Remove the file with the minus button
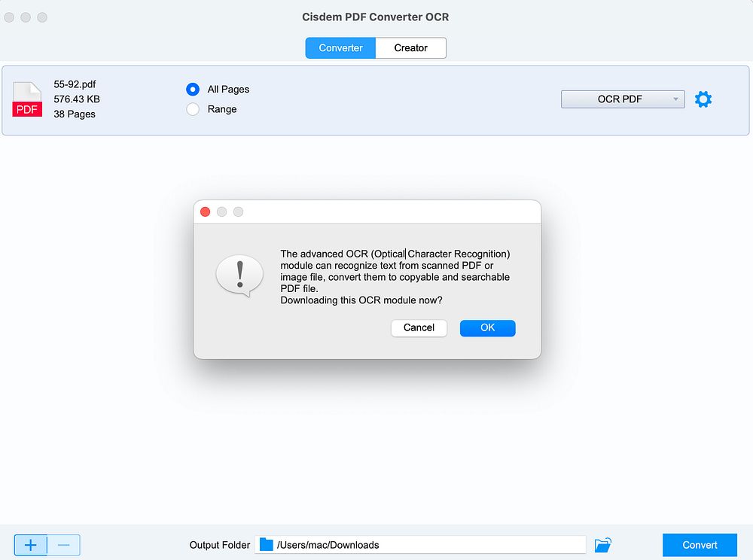Viewport: 753px width, 560px height. pyautogui.click(x=63, y=545)
